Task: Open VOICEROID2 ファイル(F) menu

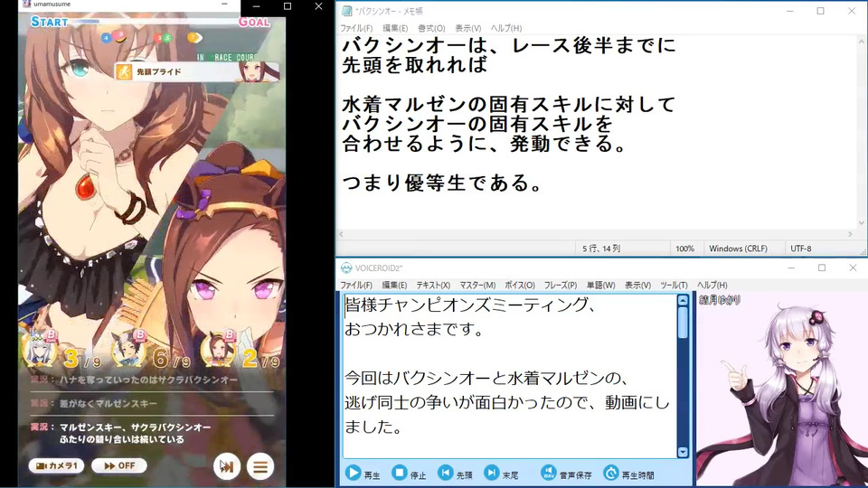Action: 356,285
